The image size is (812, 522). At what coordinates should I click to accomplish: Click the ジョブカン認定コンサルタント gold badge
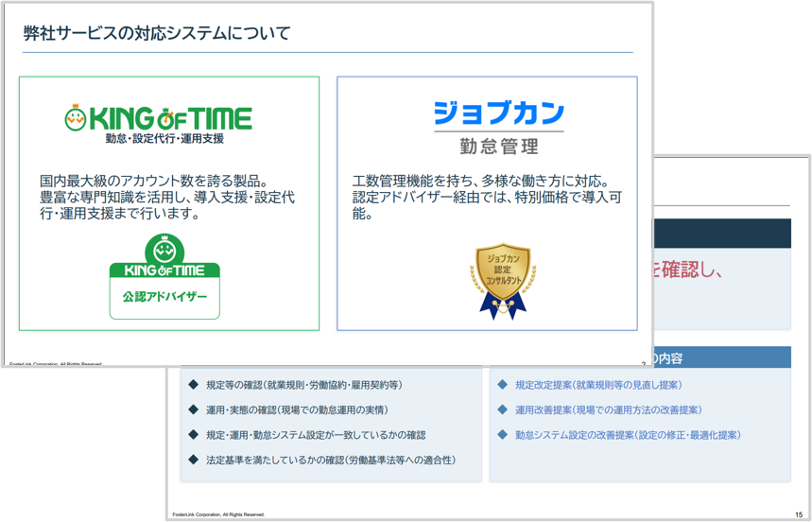[503, 280]
